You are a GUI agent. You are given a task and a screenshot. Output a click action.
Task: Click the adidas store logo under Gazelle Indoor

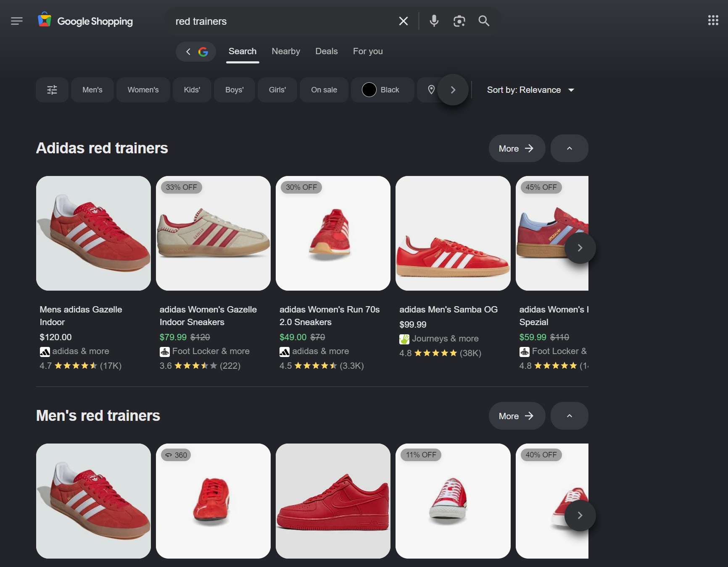45,352
